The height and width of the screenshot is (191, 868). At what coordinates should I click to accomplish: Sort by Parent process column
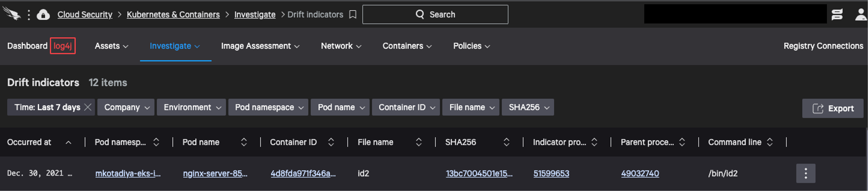click(682, 142)
